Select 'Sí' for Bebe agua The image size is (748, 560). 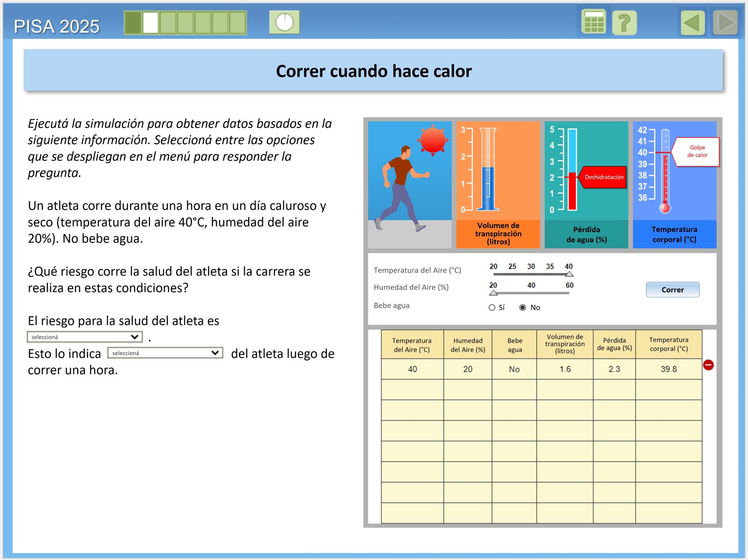492,308
